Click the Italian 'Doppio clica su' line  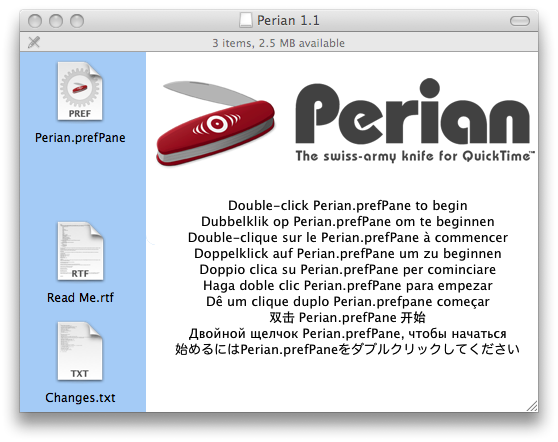[348, 270]
